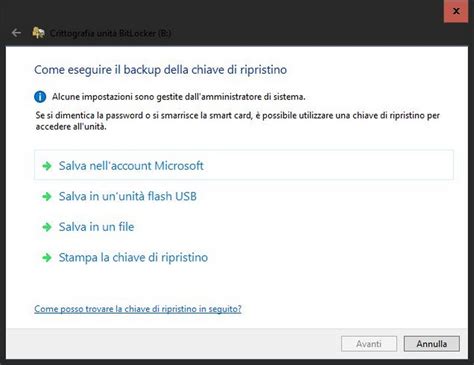
Task: Click green arrow beside Salva in un file
Action: click(47, 227)
